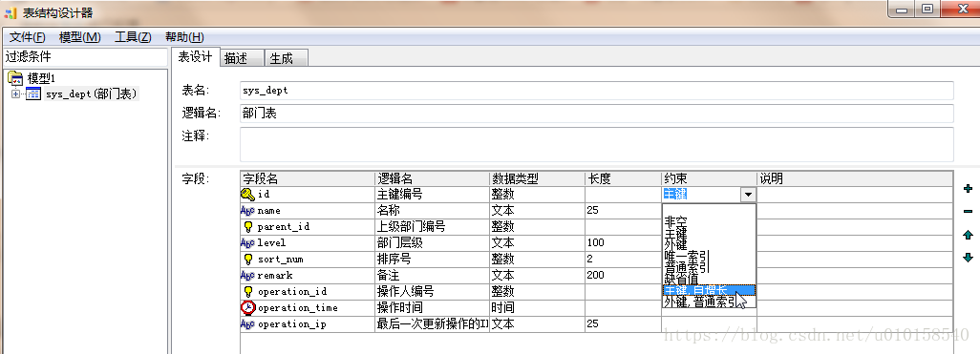The width and height of the screenshot is (980, 354).
Task: Click the 长度 column header
Action: 623,178
